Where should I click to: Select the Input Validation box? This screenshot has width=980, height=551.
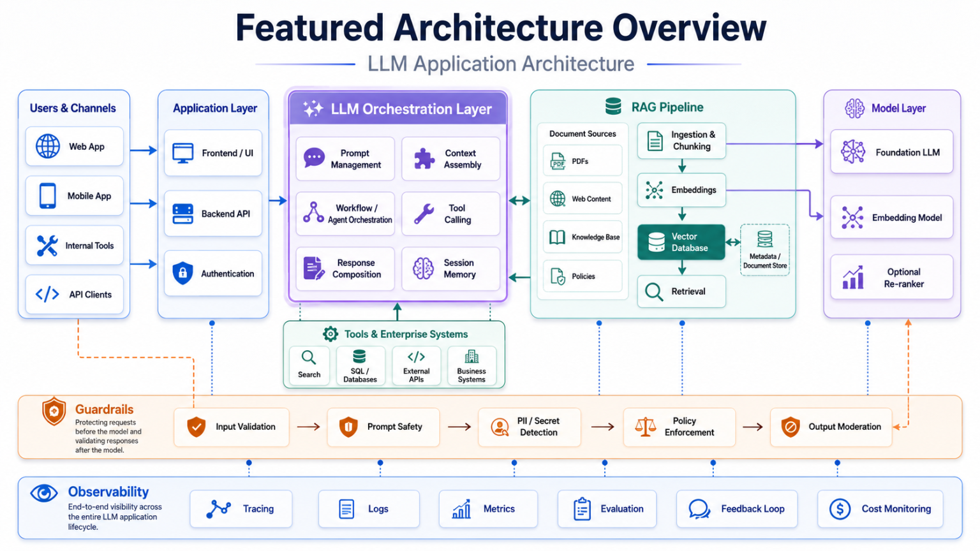point(232,427)
